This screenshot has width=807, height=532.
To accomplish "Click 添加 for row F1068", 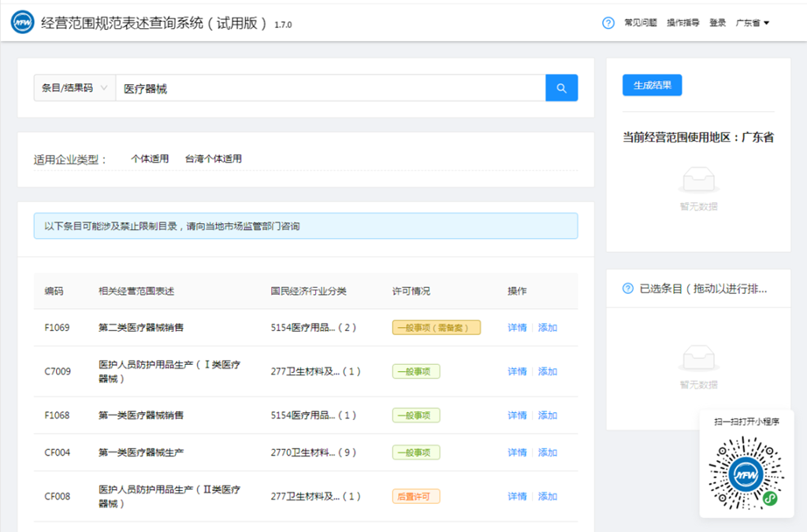I will point(548,415).
